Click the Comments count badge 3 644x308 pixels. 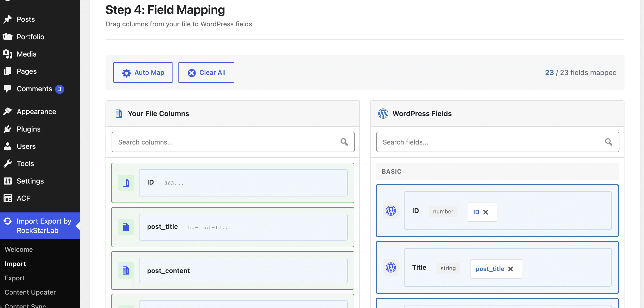[x=60, y=89]
